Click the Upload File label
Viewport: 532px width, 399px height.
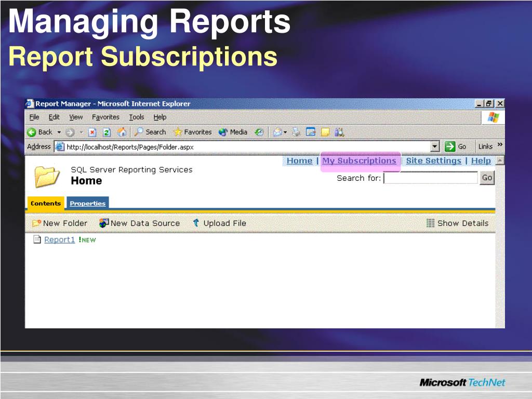(224, 223)
